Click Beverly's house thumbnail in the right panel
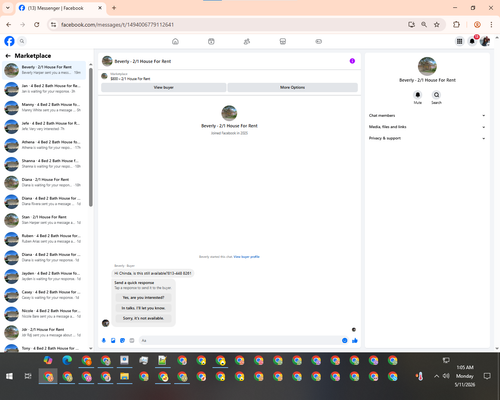This screenshot has width=500, height=400. (427, 66)
